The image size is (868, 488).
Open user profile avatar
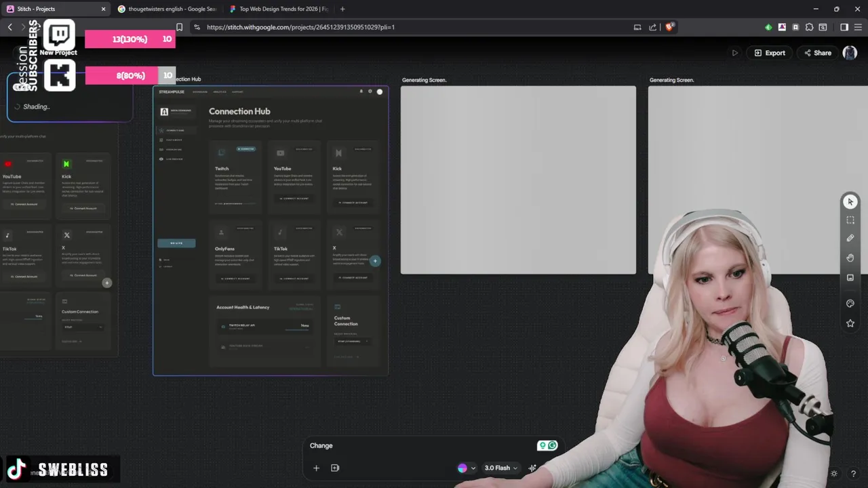[x=850, y=53]
